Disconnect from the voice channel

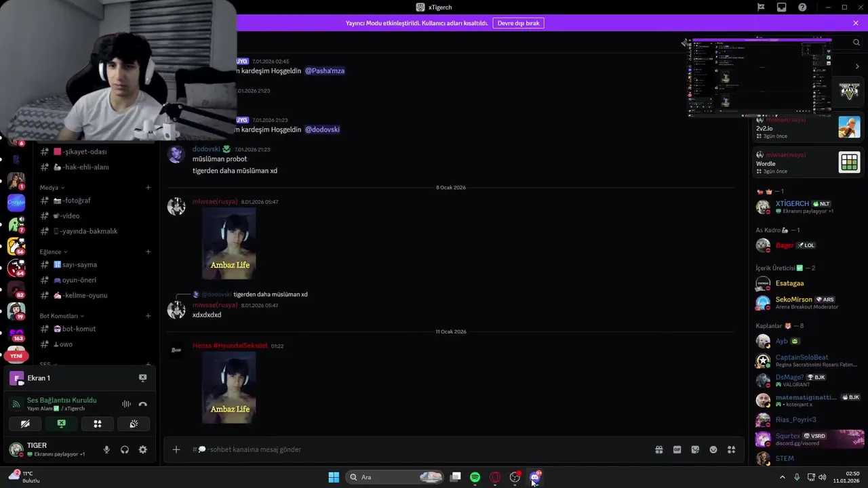coord(142,404)
